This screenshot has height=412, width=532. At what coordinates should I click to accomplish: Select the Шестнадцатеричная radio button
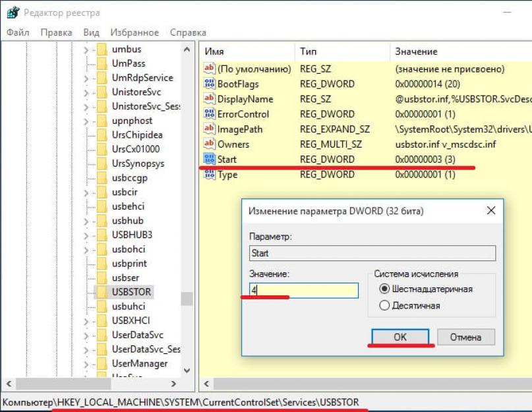pyautogui.click(x=384, y=289)
